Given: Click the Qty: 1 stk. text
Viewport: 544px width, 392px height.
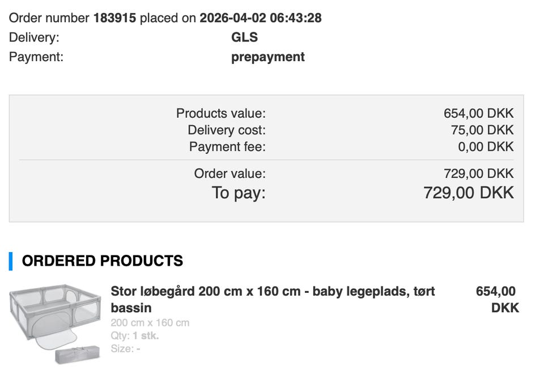Looking at the screenshot, I should pyautogui.click(x=135, y=336).
